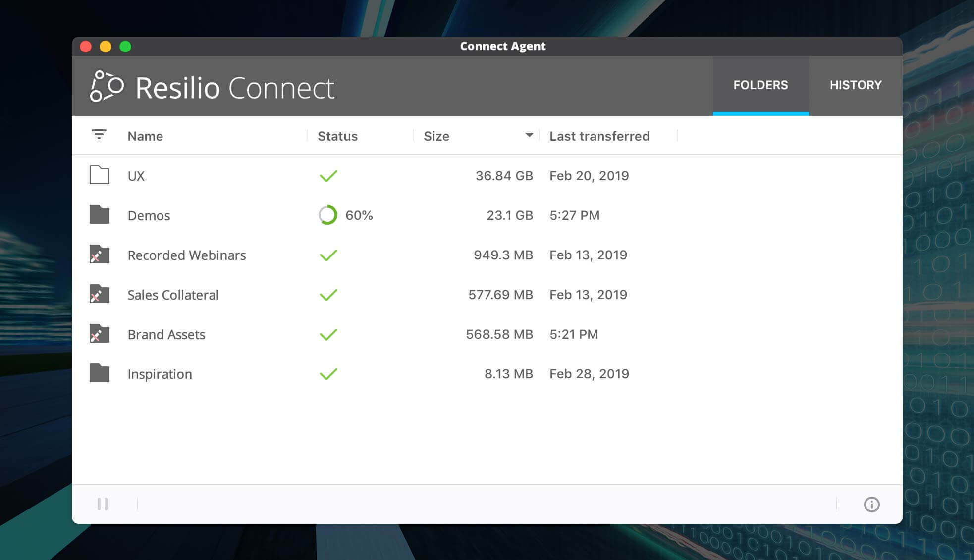Maximize the Connect Agent window
Screen dimensions: 974x560
(x=125, y=47)
